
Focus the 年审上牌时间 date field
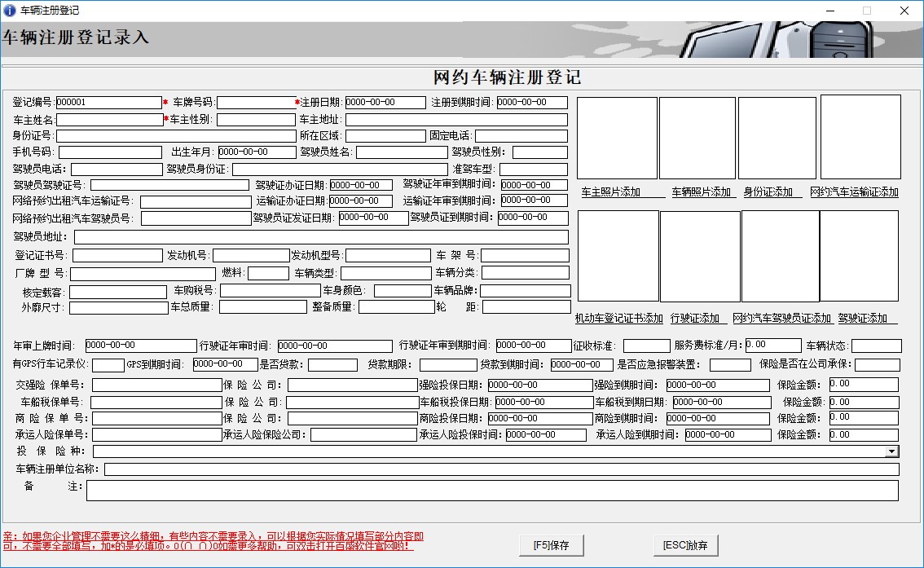coord(141,346)
